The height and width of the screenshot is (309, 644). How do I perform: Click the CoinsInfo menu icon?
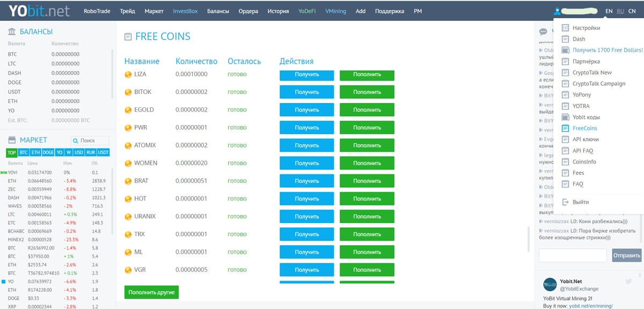pyautogui.click(x=565, y=162)
